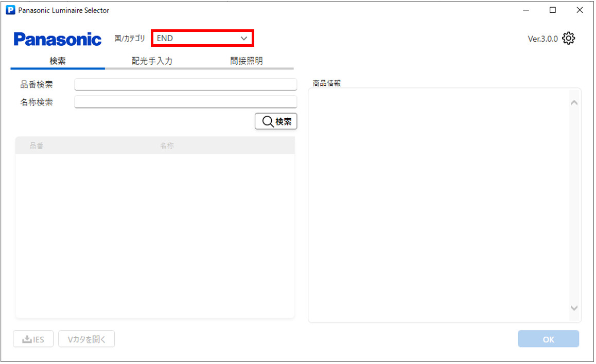This screenshot has width=596, height=364.
Task: Confirm with the OK button
Action: pyautogui.click(x=548, y=339)
